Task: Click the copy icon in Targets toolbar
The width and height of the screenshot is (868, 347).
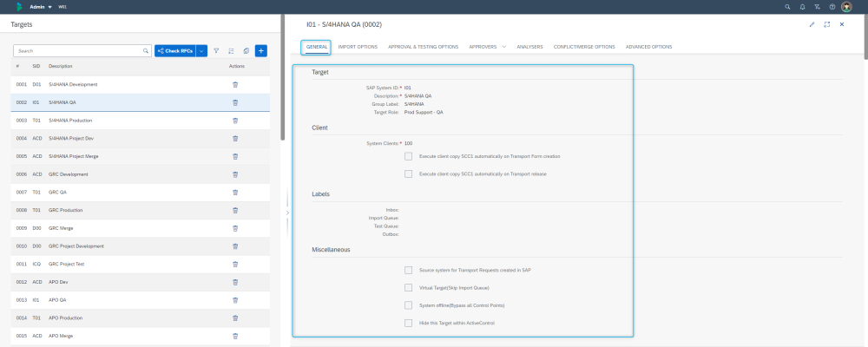Action: pyautogui.click(x=247, y=51)
